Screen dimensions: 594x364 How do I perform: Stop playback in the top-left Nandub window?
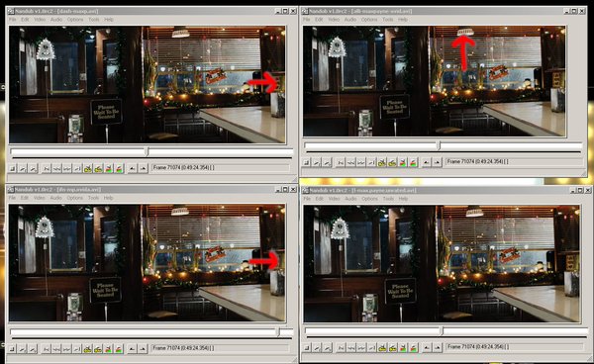click(13, 168)
